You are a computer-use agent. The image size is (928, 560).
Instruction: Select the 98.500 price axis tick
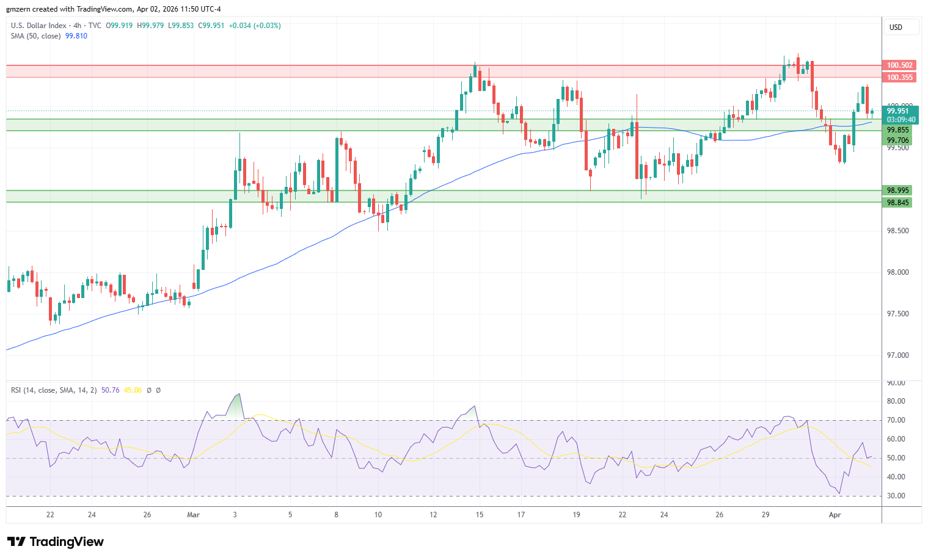[897, 231]
